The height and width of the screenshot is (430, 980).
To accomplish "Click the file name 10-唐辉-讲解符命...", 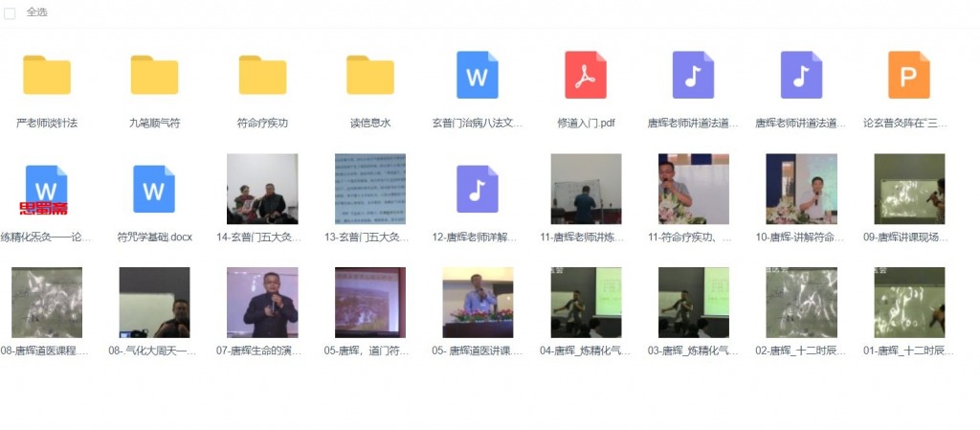I will 802,237.
